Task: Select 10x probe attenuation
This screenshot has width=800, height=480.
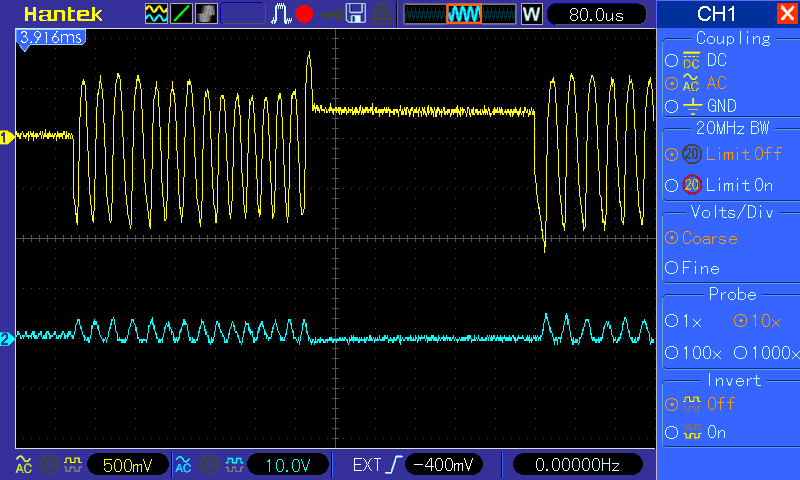Action: (x=740, y=321)
